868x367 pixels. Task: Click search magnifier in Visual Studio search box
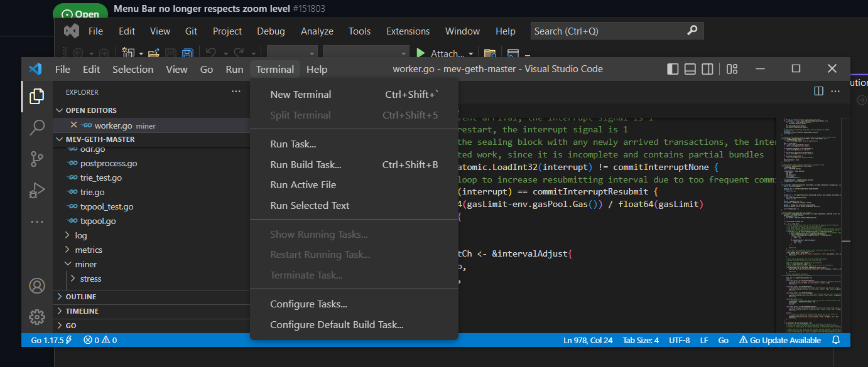pyautogui.click(x=692, y=30)
